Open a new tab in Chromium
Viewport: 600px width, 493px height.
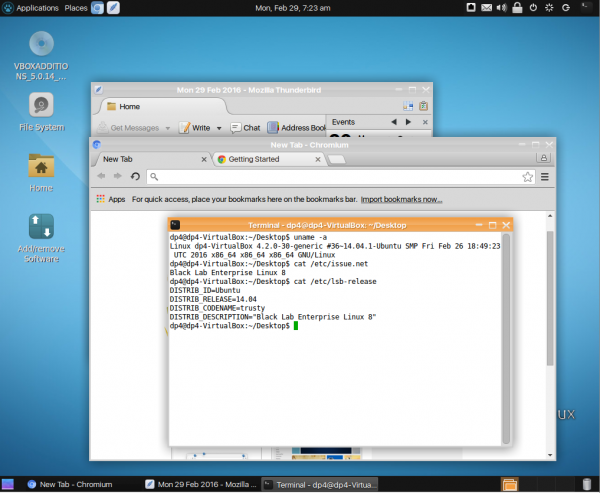click(x=337, y=159)
